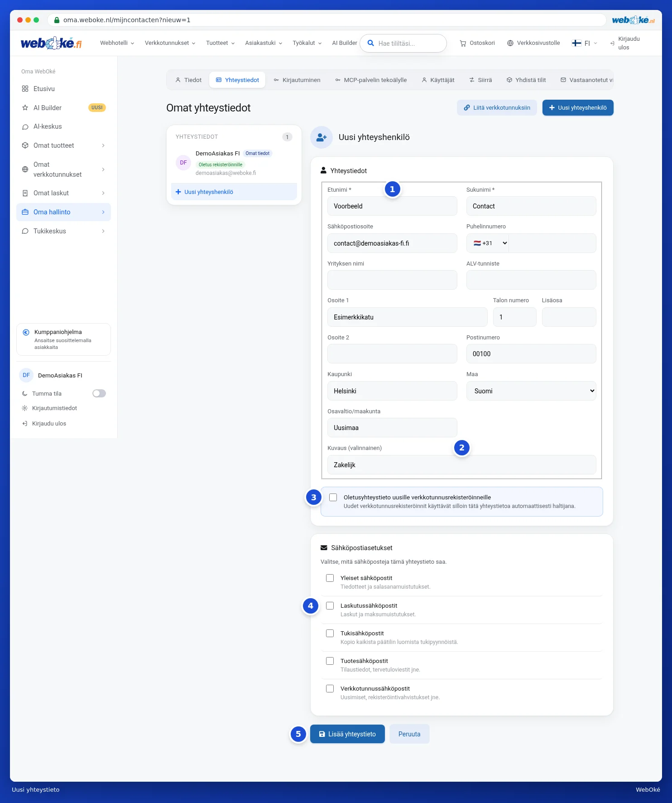
Task: Tick the Tukisähköpostit checkbox
Action: (x=330, y=633)
